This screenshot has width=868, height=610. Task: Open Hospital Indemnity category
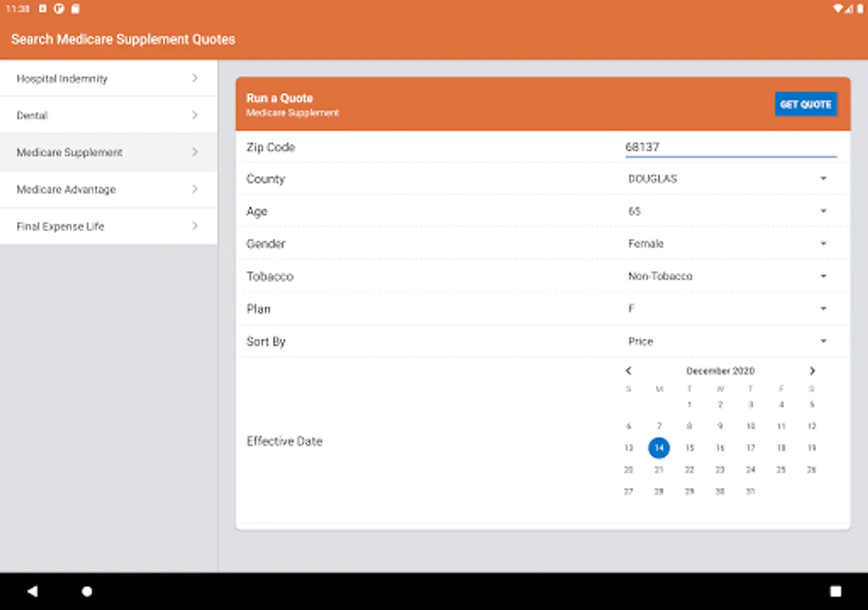pyautogui.click(x=108, y=78)
